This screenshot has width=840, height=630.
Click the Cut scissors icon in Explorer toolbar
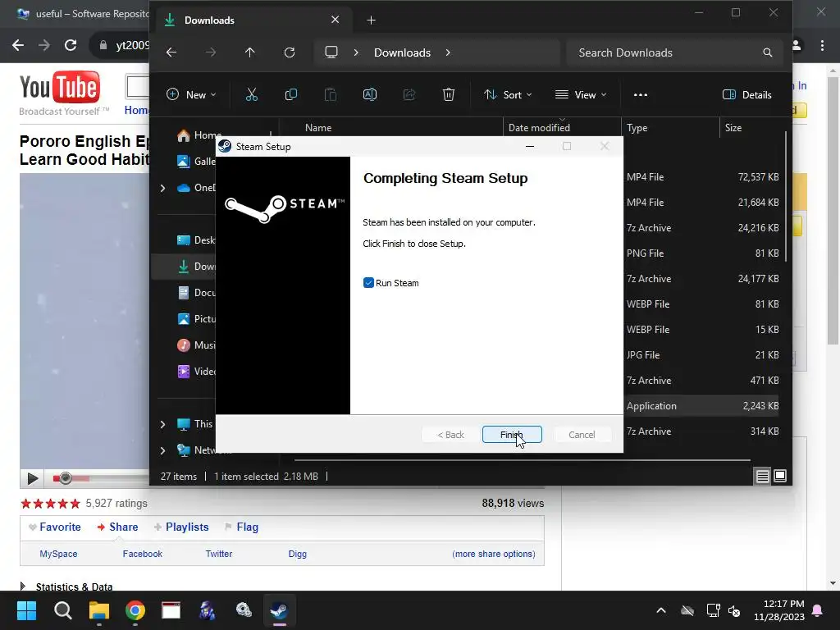point(251,95)
